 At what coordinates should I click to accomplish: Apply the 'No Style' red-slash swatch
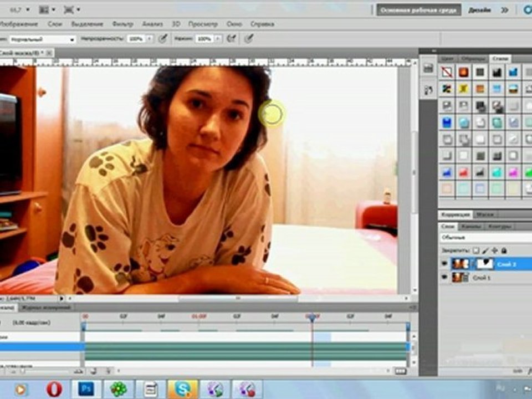pyautogui.click(x=447, y=72)
